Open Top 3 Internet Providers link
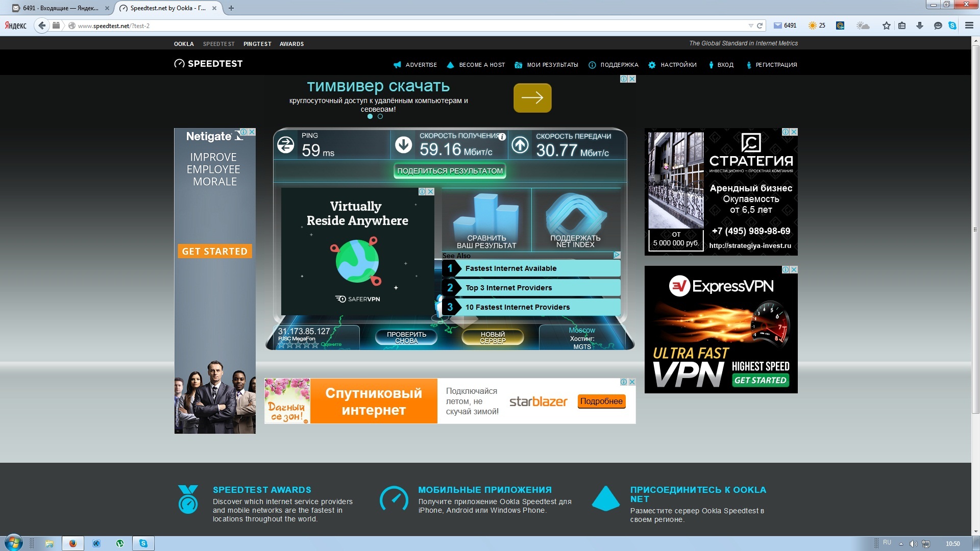The image size is (980, 551). [x=531, y=288]
